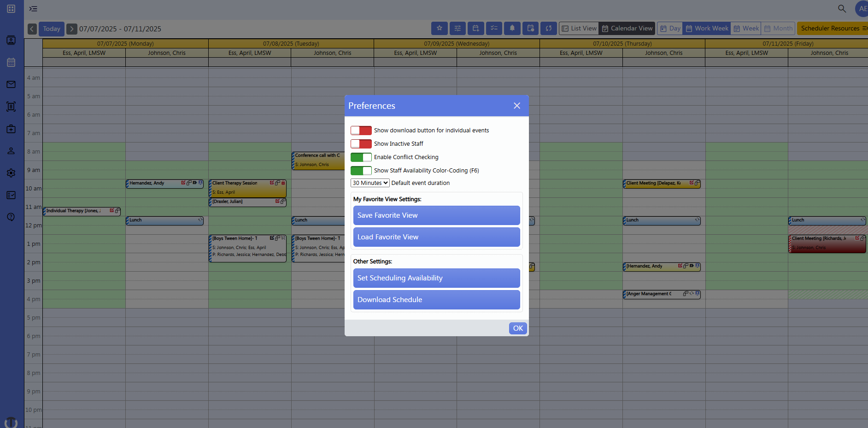Image resolution: width=868 pixels, height=428 pixels.
Task: Select the Month view tab
Action: (778, 28)
